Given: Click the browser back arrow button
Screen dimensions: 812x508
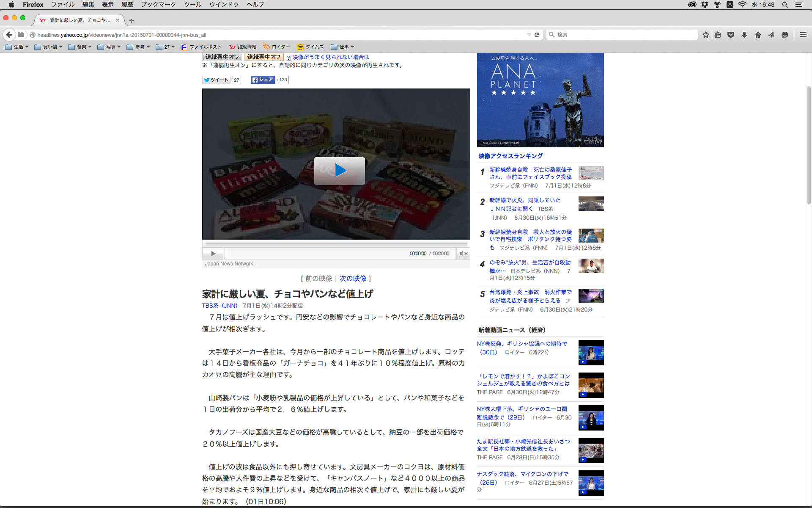Looking at the screenshot, I should point(9,35).
